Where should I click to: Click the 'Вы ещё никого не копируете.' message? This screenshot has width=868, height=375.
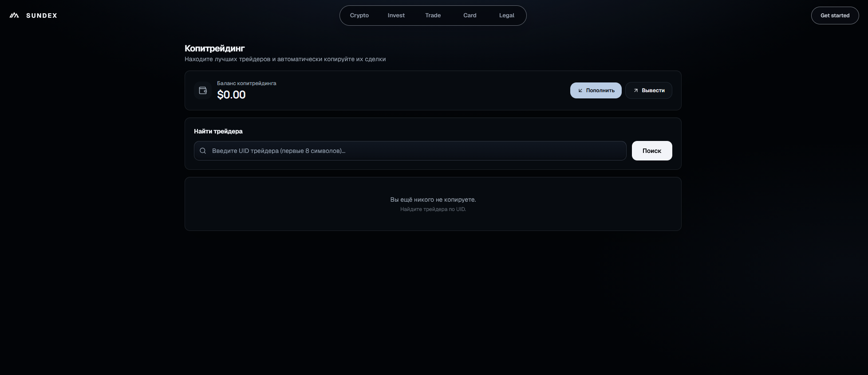(433, 199)
